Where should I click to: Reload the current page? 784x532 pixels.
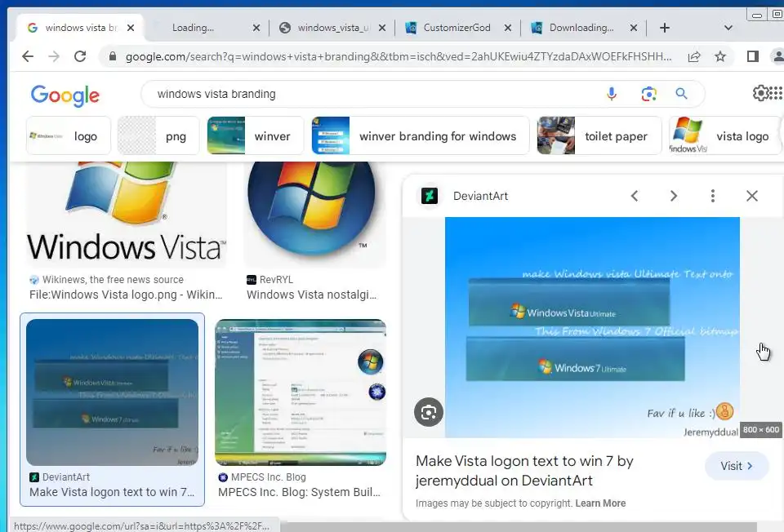click(80, 56)
